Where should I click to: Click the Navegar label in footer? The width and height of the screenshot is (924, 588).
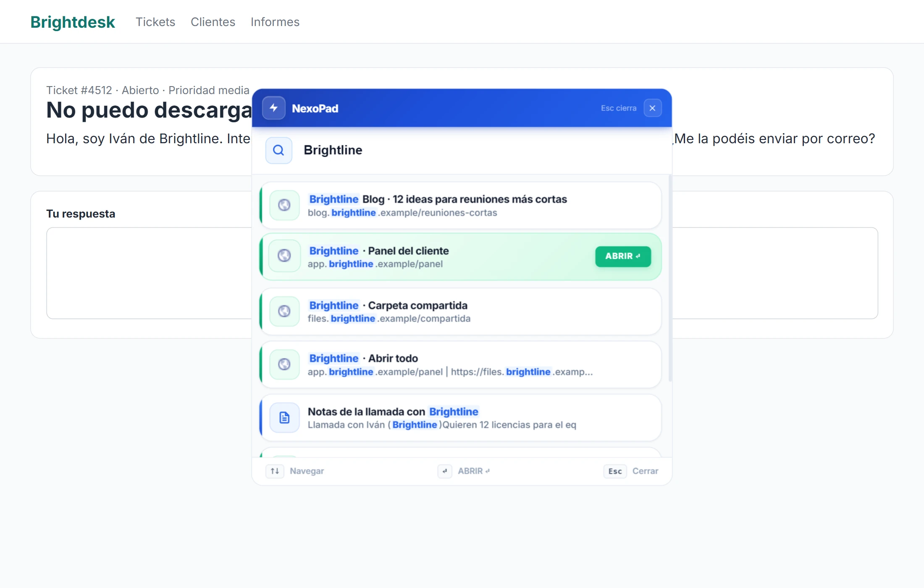(307, 471)
